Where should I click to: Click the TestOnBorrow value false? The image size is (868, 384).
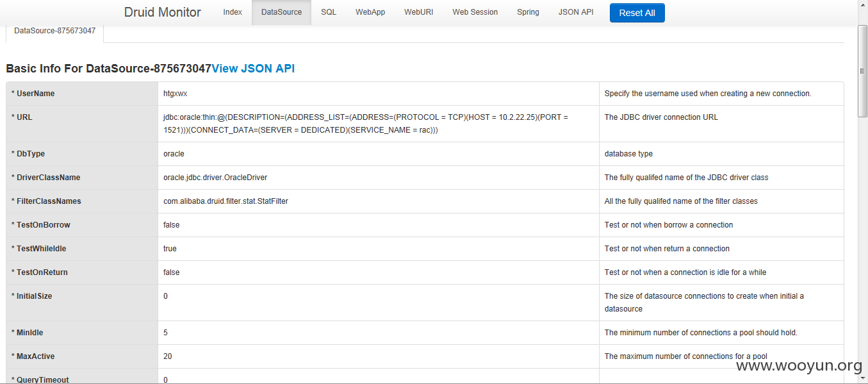click(x=172, y=225)
